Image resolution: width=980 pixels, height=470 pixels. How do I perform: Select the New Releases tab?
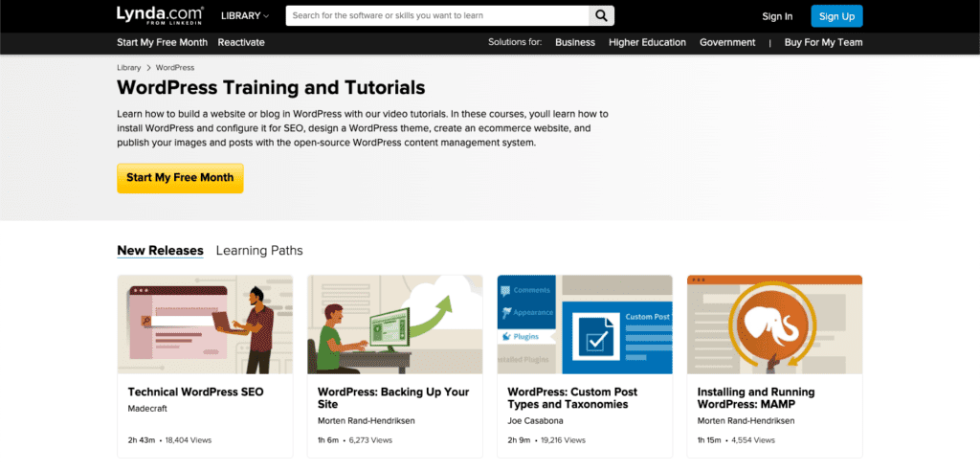pos(160,251)
